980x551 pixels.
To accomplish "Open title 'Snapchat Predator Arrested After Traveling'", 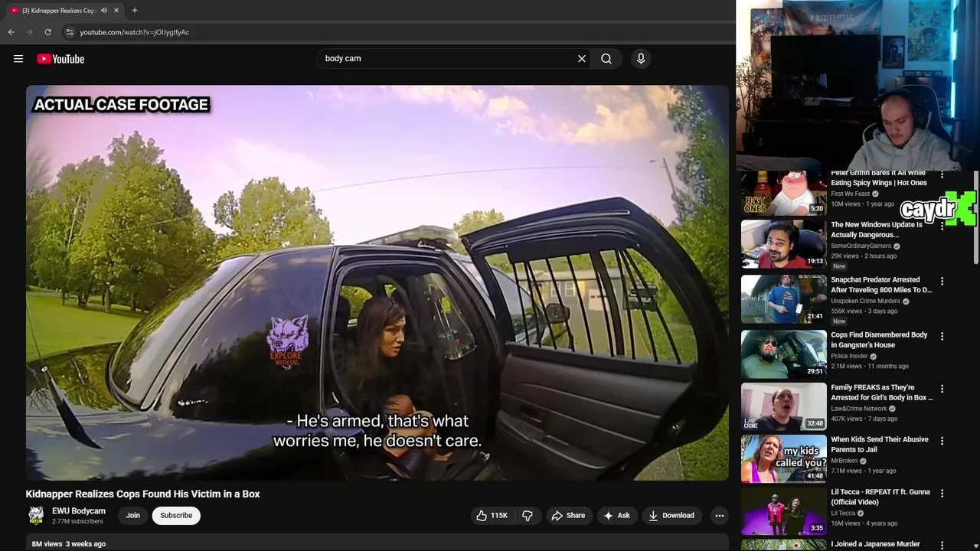I will [x=881, y=285].
